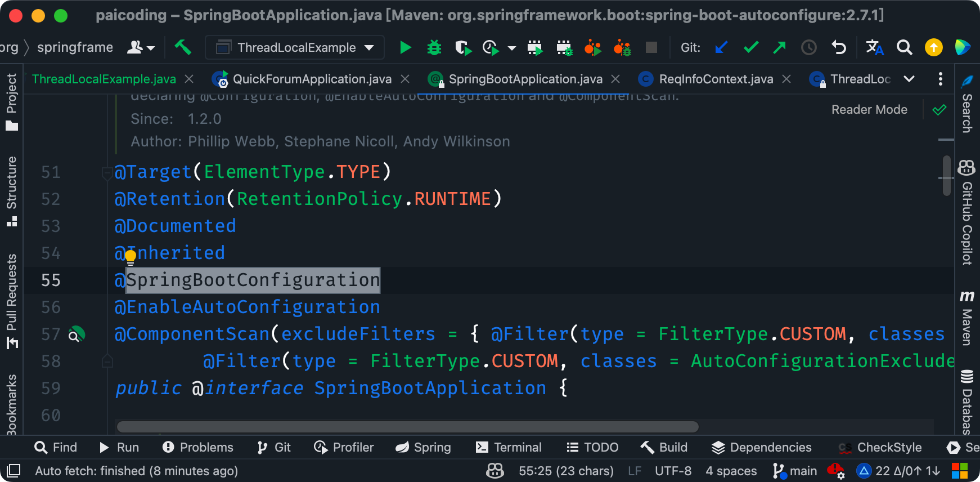Open the Search side panel
The width and height of the screenshot is (980, 482).
[966, 104]
